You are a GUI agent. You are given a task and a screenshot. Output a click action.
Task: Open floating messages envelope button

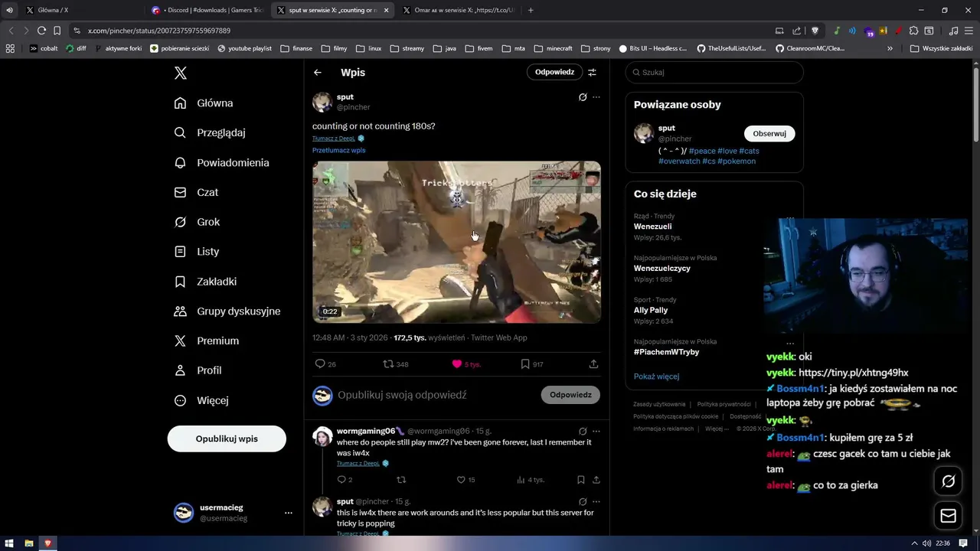pyautogui.click(x=948, y=516)
